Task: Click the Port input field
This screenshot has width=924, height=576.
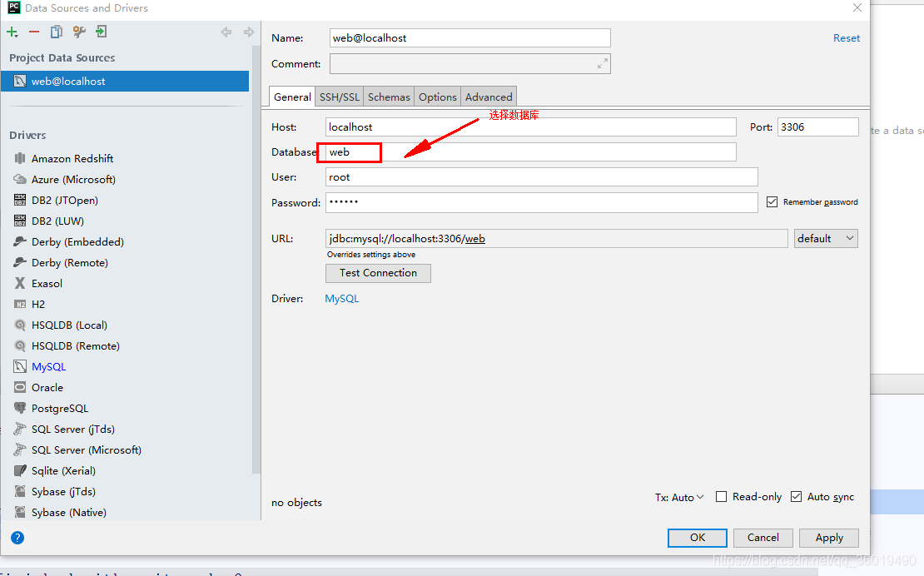Action: pos(818,127)
